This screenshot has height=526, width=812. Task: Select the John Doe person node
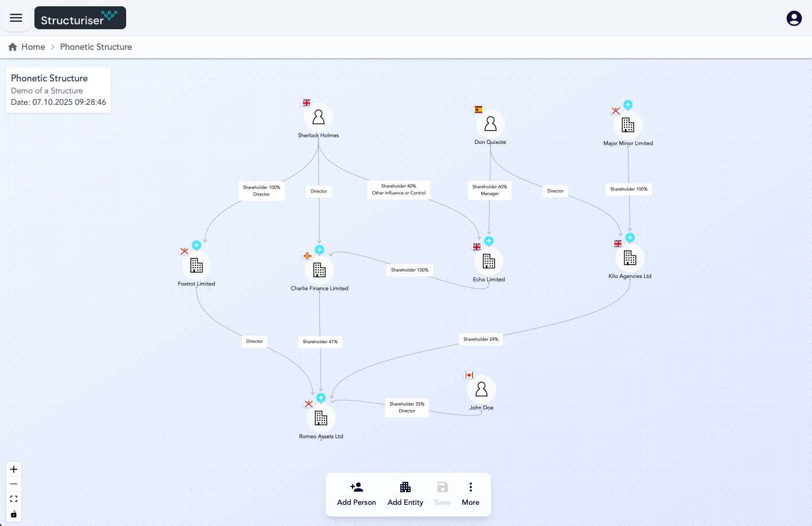tap(482, 390)
